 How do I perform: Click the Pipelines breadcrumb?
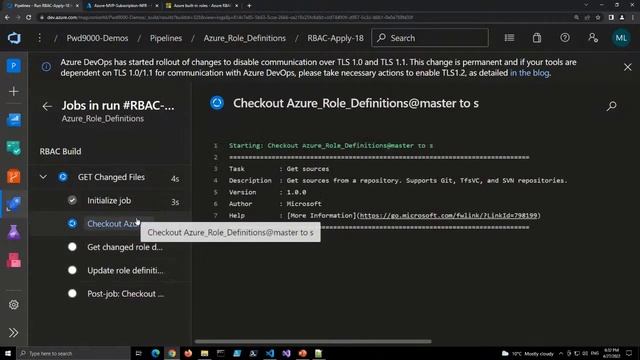click(x=166, y=38)
